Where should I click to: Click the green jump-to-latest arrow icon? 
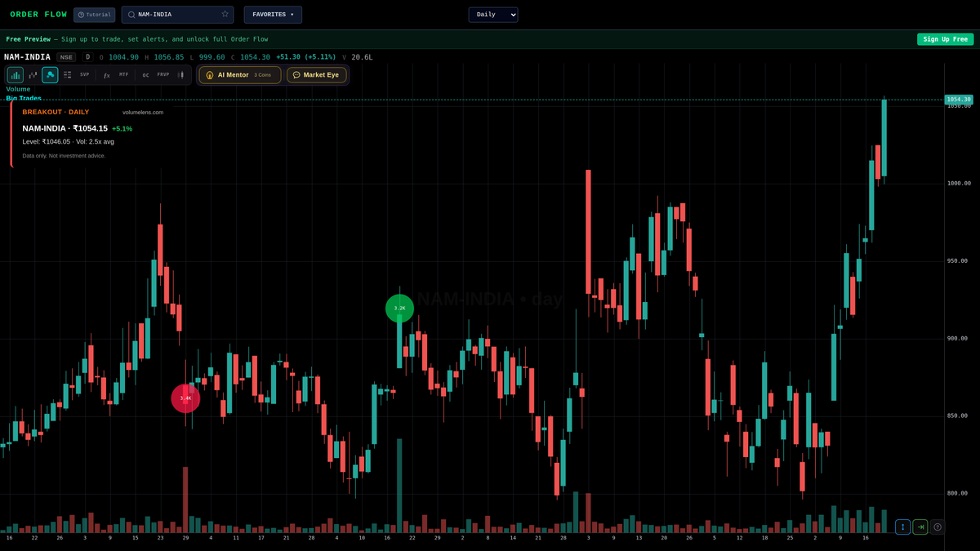(920, 527)
